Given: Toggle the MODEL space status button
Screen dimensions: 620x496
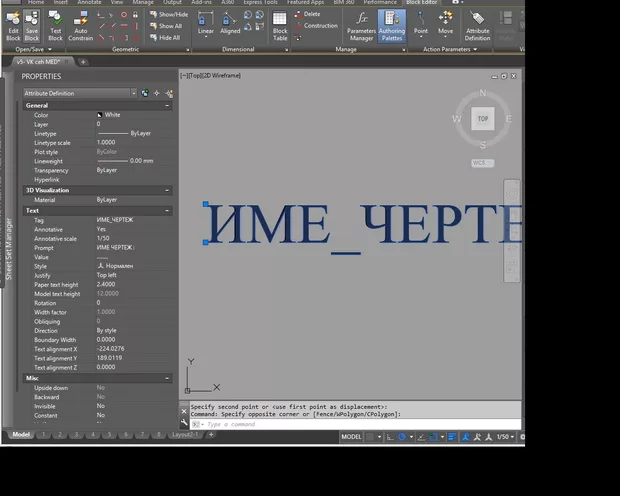Looking at the screenshot, I should [x=351, y=437].
